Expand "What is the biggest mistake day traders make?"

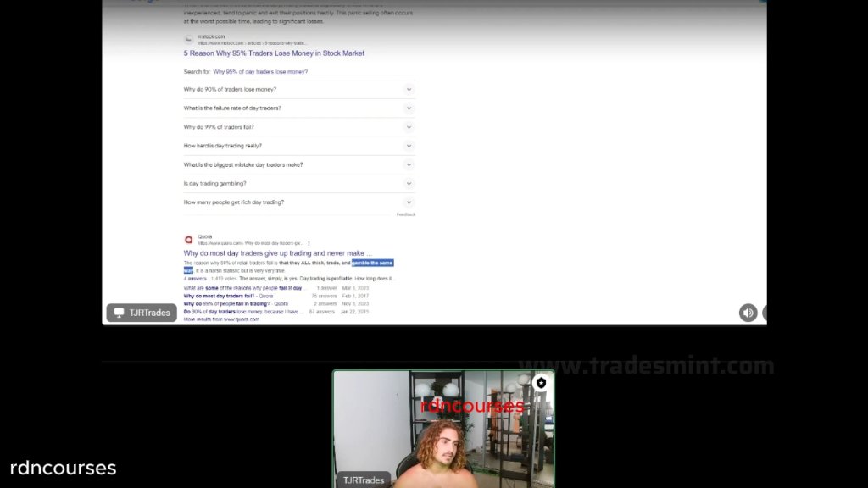299,164
